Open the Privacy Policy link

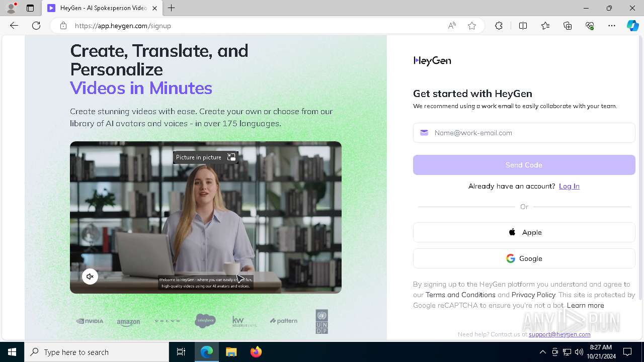[x=533, y=295]
